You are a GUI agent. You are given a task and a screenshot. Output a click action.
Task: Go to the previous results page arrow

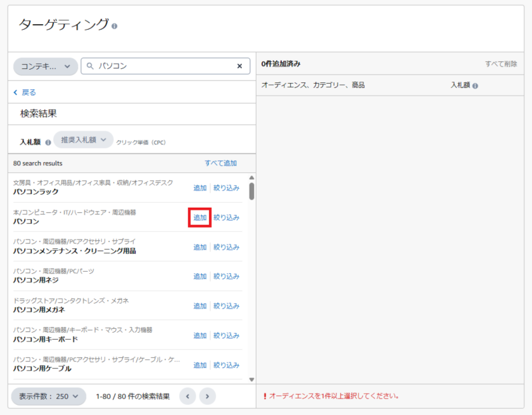click(x=187, y=397)
